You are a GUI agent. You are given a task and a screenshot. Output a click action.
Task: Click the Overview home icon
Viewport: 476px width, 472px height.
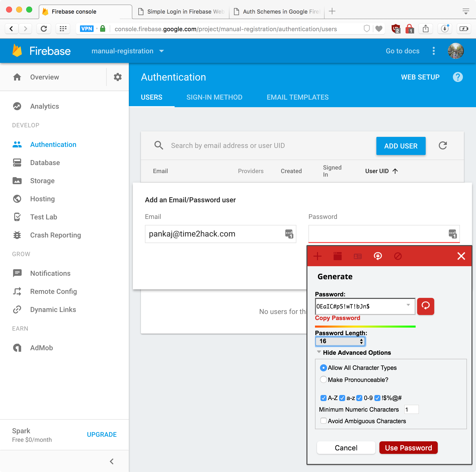[17, 77]
